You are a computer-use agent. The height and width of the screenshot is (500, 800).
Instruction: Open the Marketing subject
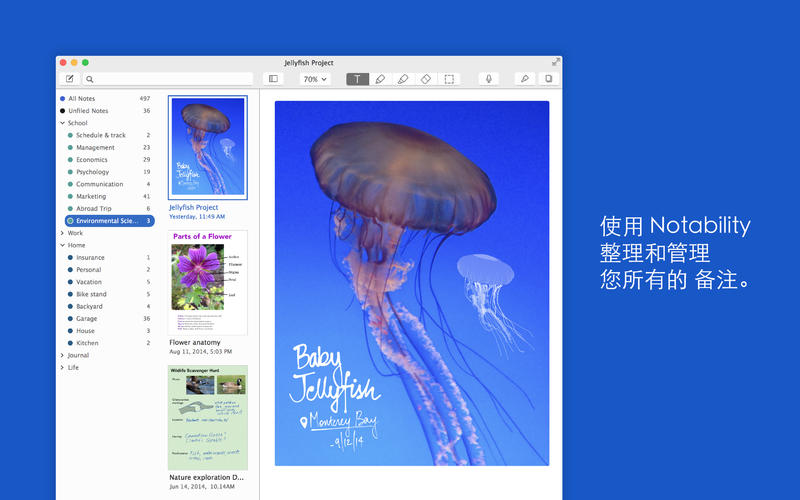tap(91, 196)
